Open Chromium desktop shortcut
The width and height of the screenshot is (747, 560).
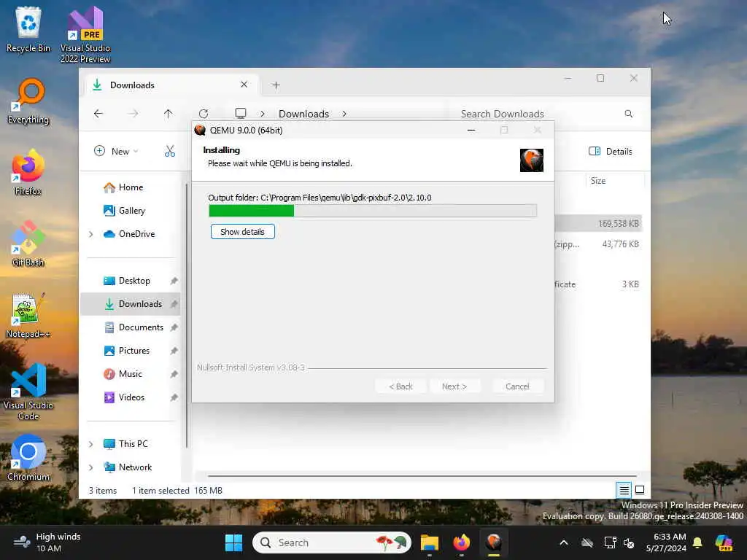28,458
